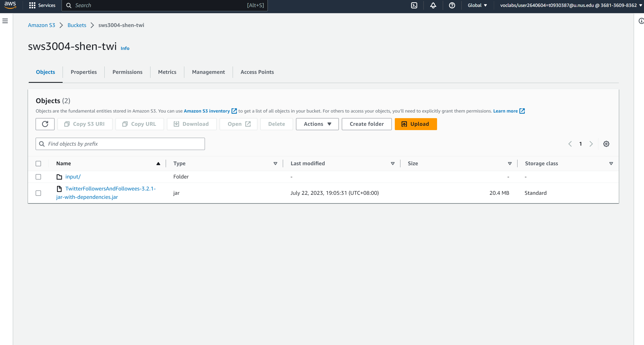Click the Open button

pyautogui.click(x=239, y=124)
